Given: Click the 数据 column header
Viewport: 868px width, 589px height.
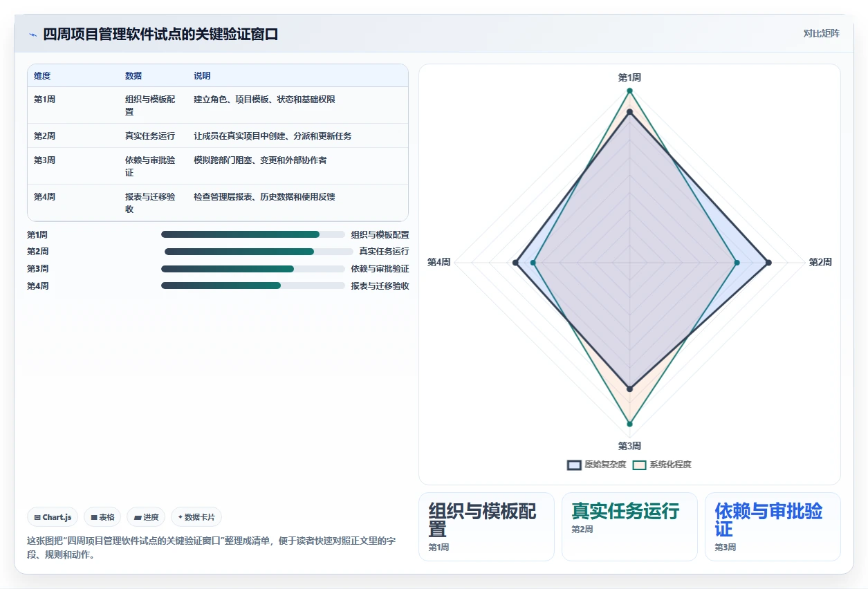Looking at the screenshot, I should (x=133, y=76).
